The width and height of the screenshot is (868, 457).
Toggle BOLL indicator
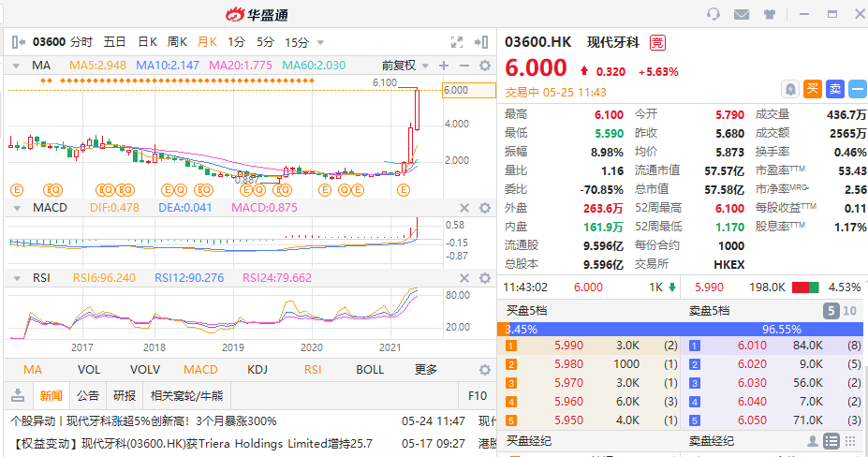pyautogui.click(x=370, y=370)
